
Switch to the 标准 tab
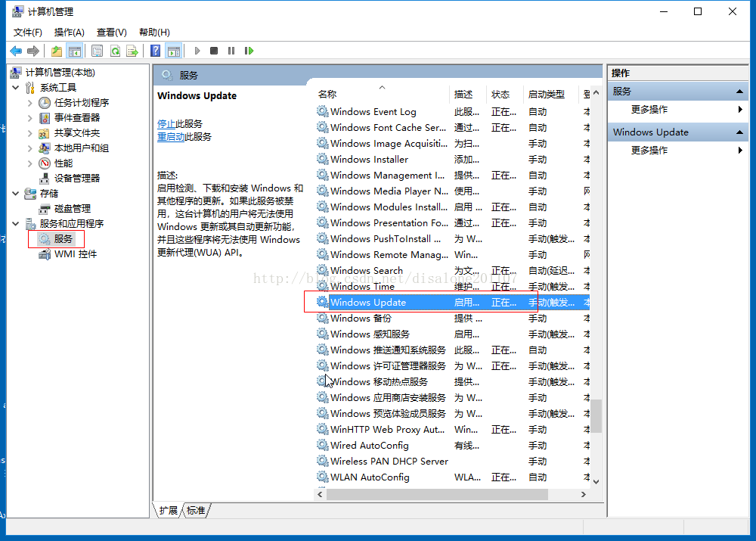coord(196,511)
